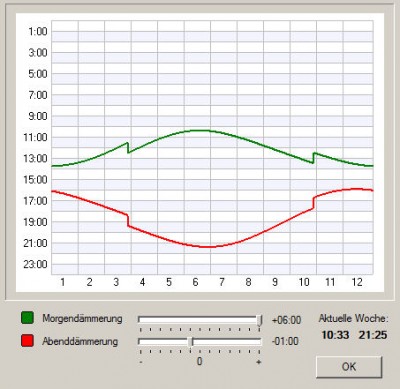Click the 0 center mark below sliders
Screen dimensions: 400x389
coord(199,361)
